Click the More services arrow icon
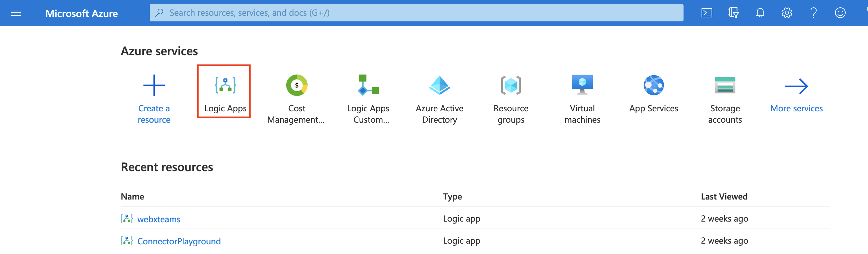The image size is (868, 254). (797, 87)
